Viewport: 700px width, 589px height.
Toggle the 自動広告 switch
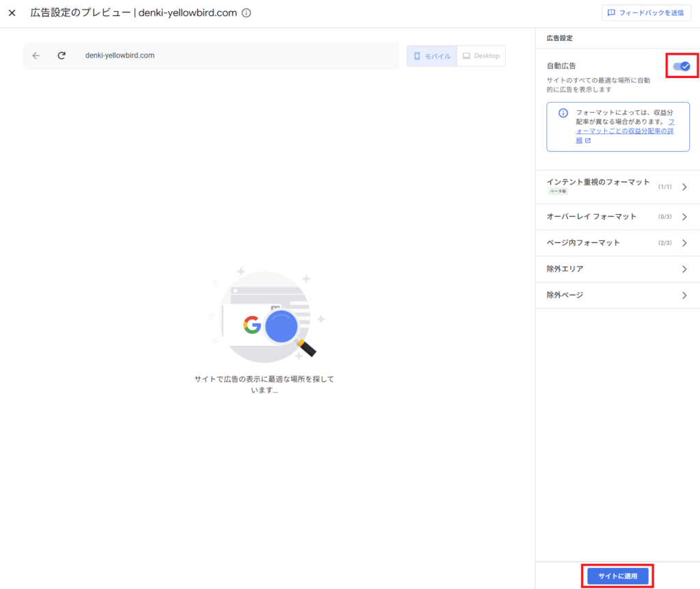click(682, 66)
